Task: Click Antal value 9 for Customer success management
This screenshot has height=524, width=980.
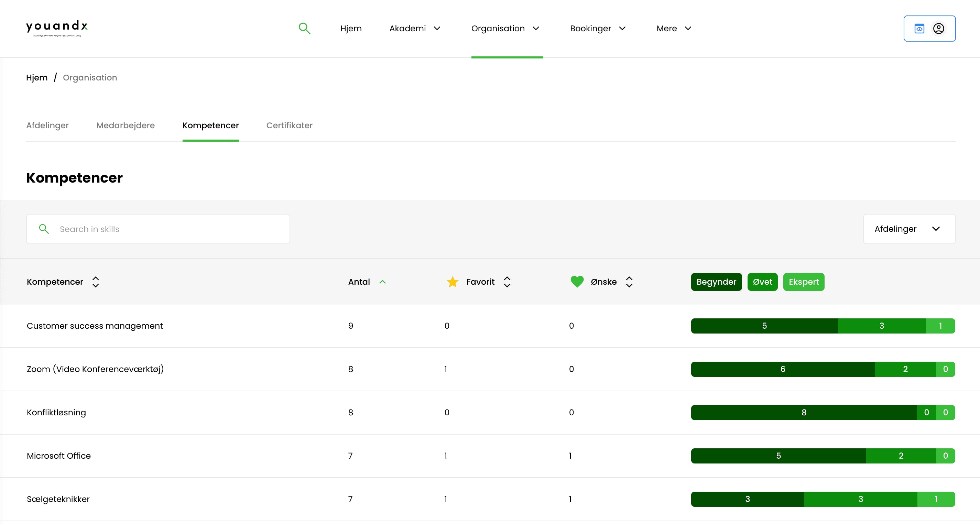Action: tap(350, 326)
